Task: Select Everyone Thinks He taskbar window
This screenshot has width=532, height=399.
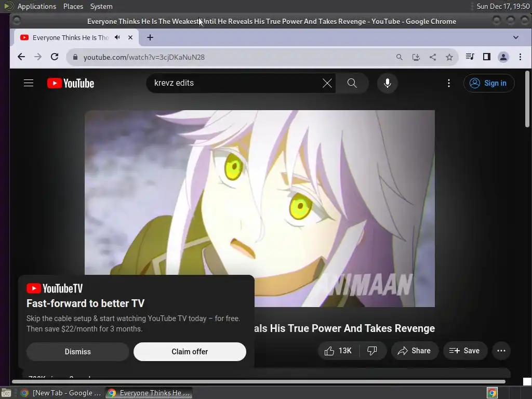Action: click(149, 393)
